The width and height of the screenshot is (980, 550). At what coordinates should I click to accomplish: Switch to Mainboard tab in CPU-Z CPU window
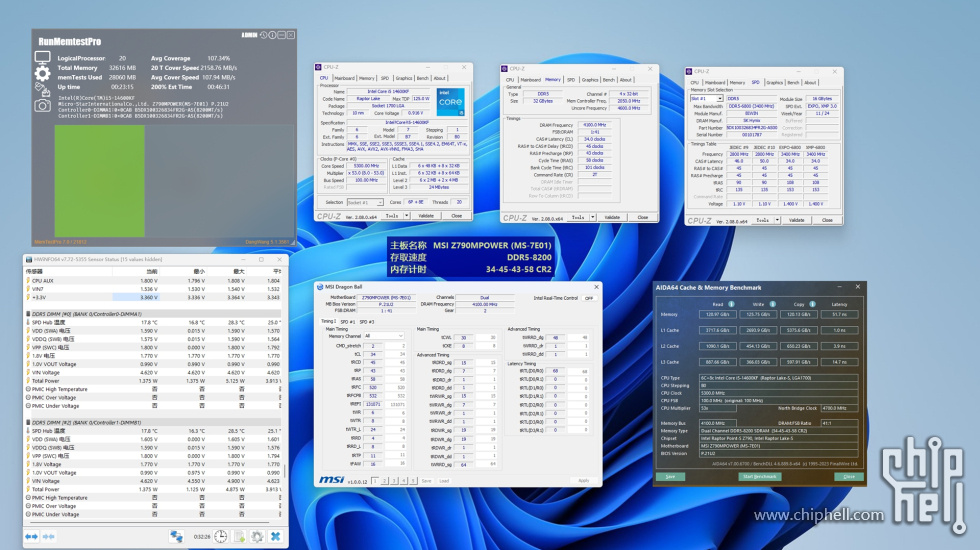pos(344,78)
